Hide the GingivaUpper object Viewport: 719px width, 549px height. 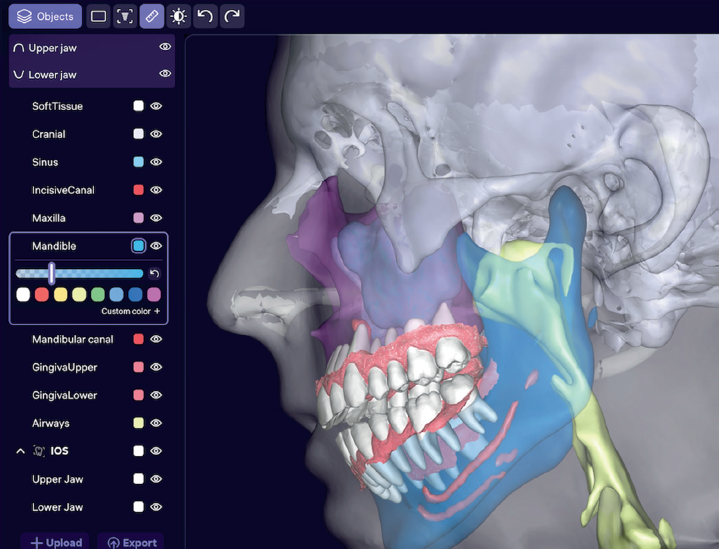coord(156,367)
